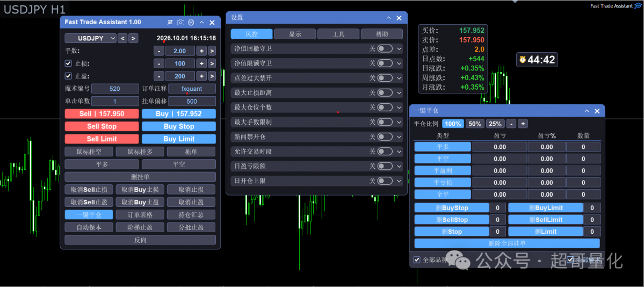Collapse the 一键平仓 panel

point(587,111)
